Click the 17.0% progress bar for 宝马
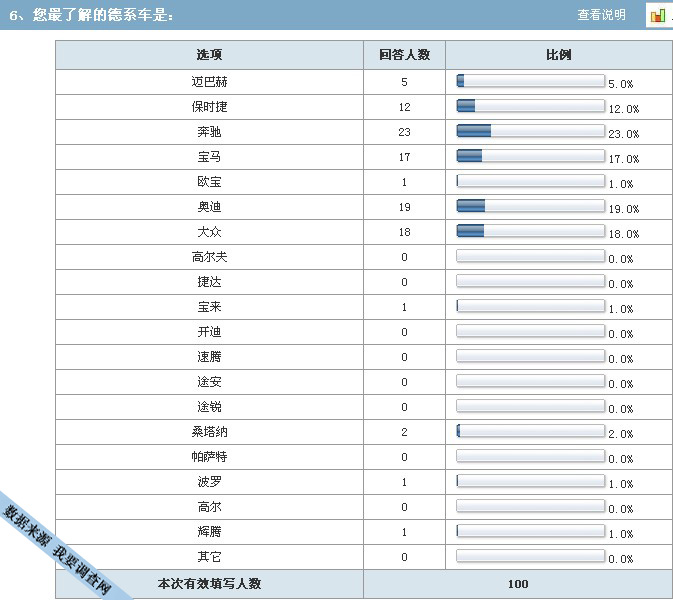 coord(531,155)
